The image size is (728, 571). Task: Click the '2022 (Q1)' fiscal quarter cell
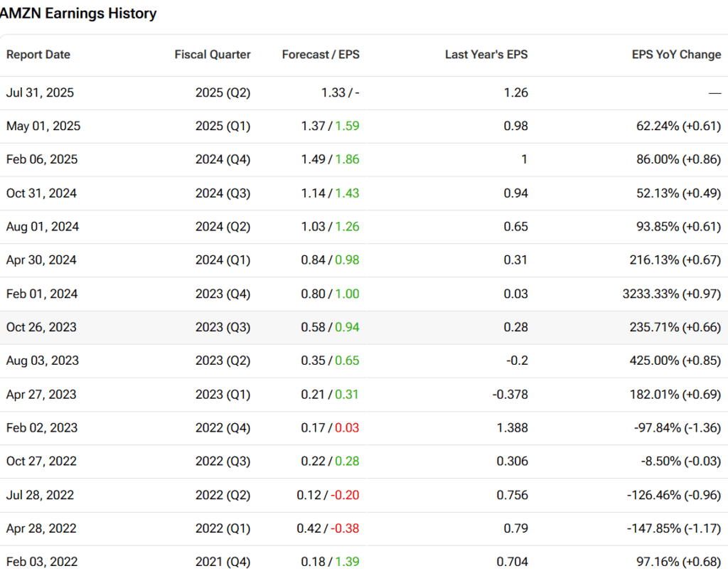(x=223, y=529)
